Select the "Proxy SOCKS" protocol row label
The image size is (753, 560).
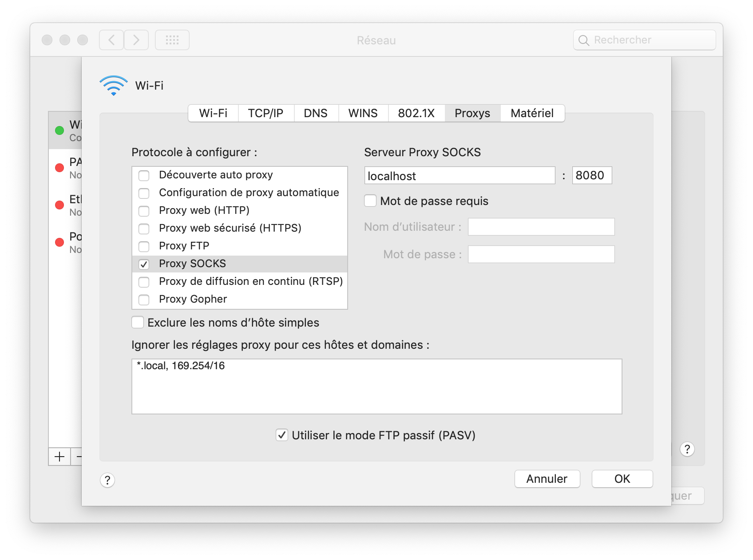[x=192, y=264]
